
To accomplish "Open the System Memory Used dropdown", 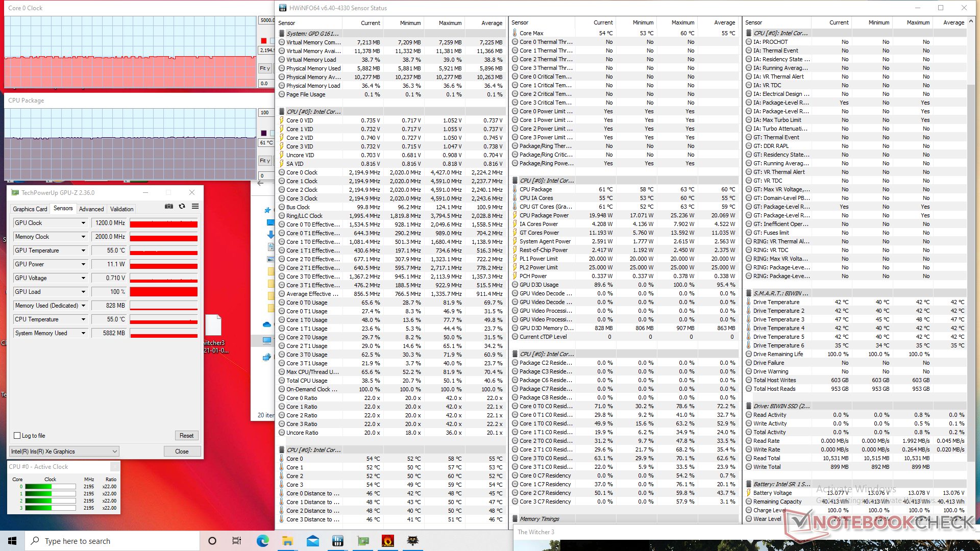I will tap(83, 333).
